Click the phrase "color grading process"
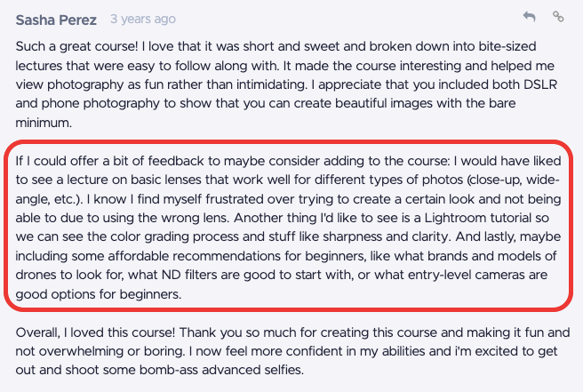 (x=180, y=236)
